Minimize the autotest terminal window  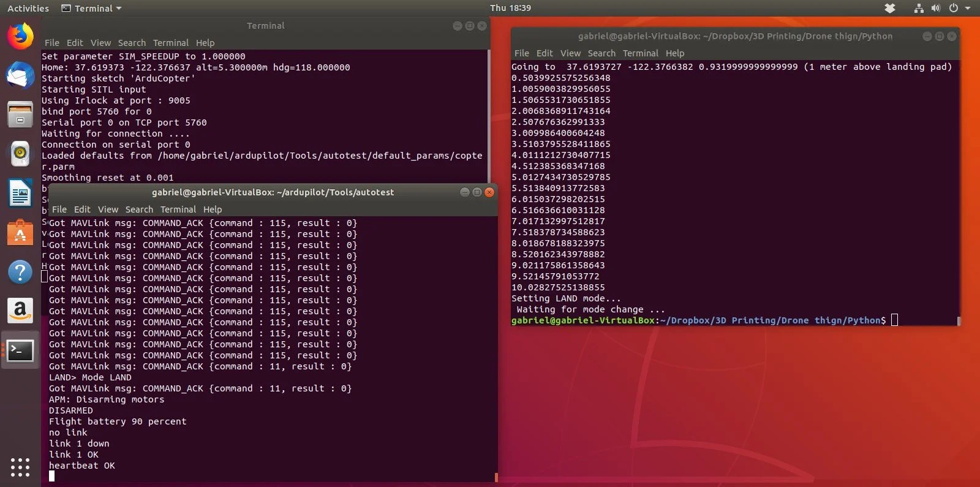[x=465, y=192]
